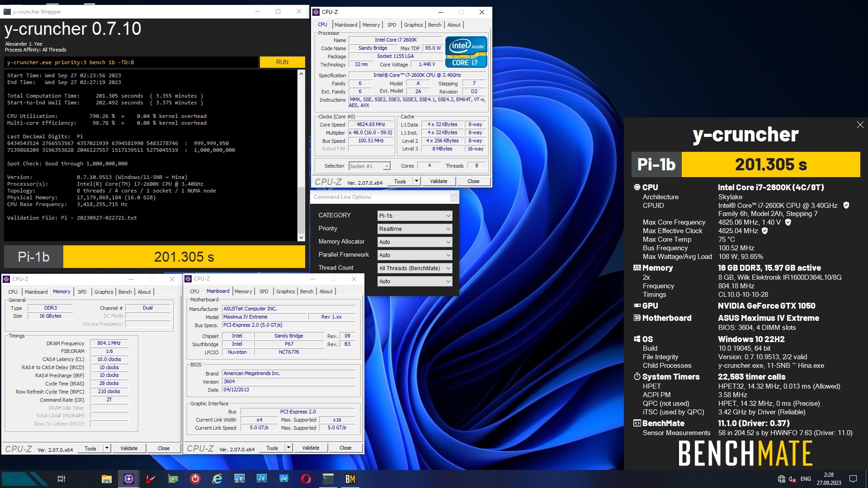Switch to Bench tab in top CPU-Z window
The height and width of the screenshot is (488, 868).
(434, 25)
